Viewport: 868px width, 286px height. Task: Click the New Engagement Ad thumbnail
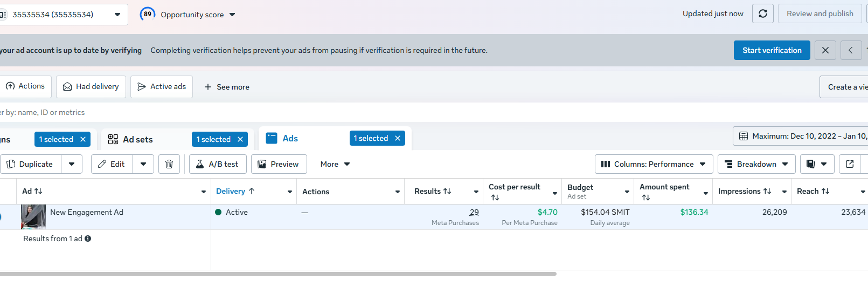(33, 216)
